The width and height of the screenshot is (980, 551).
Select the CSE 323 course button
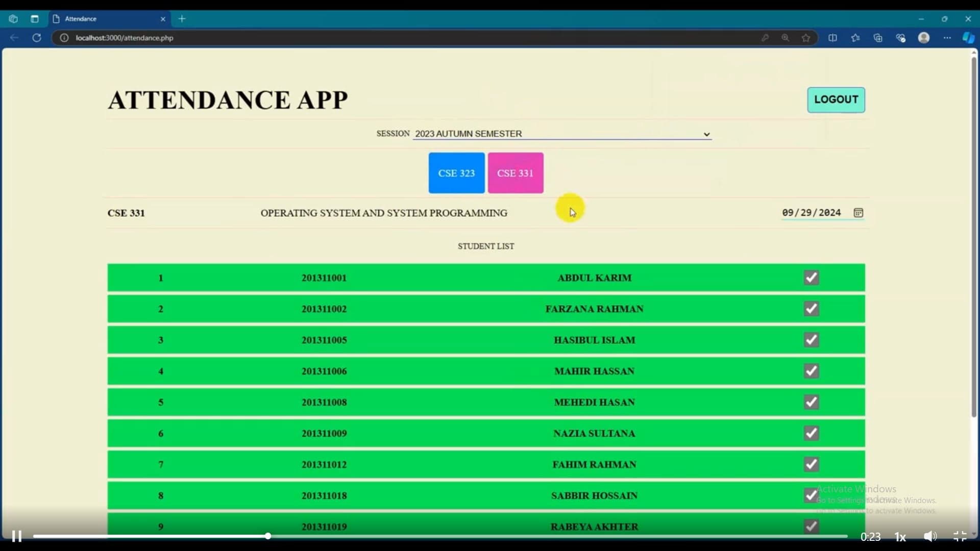pos(456,173)
